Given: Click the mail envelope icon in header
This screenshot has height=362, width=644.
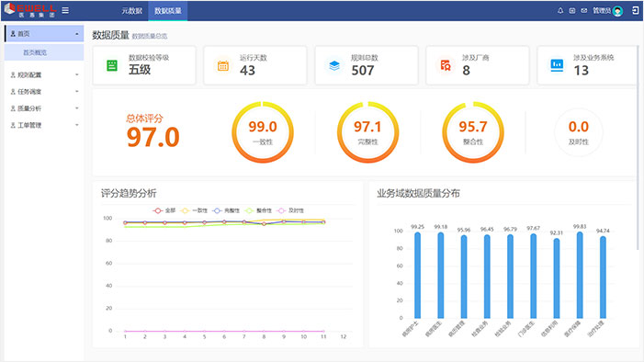Looking at the screenshot, I should click(x=584, y=11).
